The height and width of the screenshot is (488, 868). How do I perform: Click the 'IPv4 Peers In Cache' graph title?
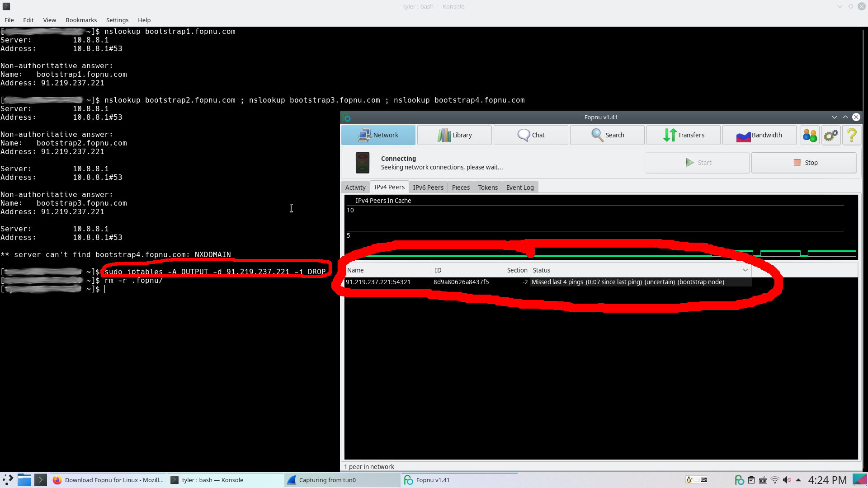coord(383,201)
